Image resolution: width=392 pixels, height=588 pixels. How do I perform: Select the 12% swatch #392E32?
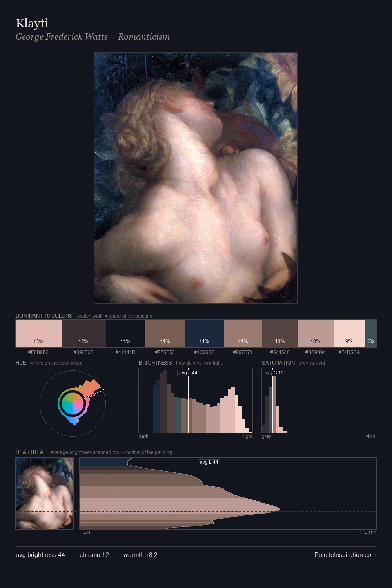point(83,334)
